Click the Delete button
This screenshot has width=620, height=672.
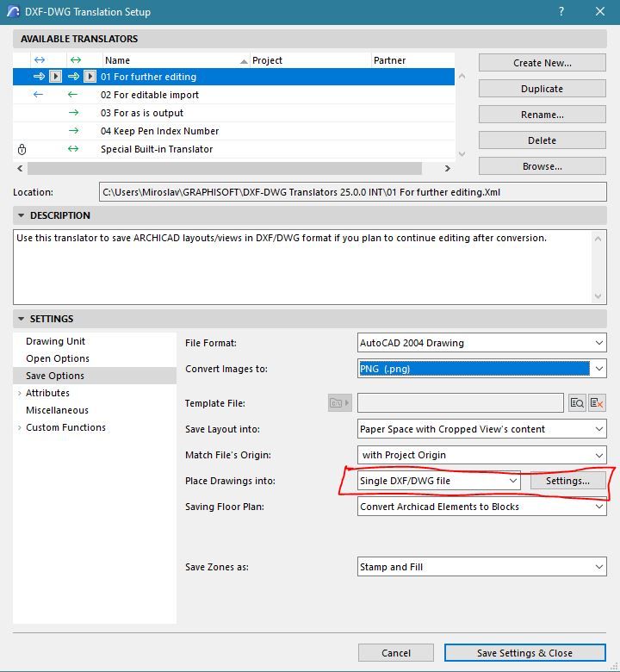pyautogui.click(x=542, y=140)
